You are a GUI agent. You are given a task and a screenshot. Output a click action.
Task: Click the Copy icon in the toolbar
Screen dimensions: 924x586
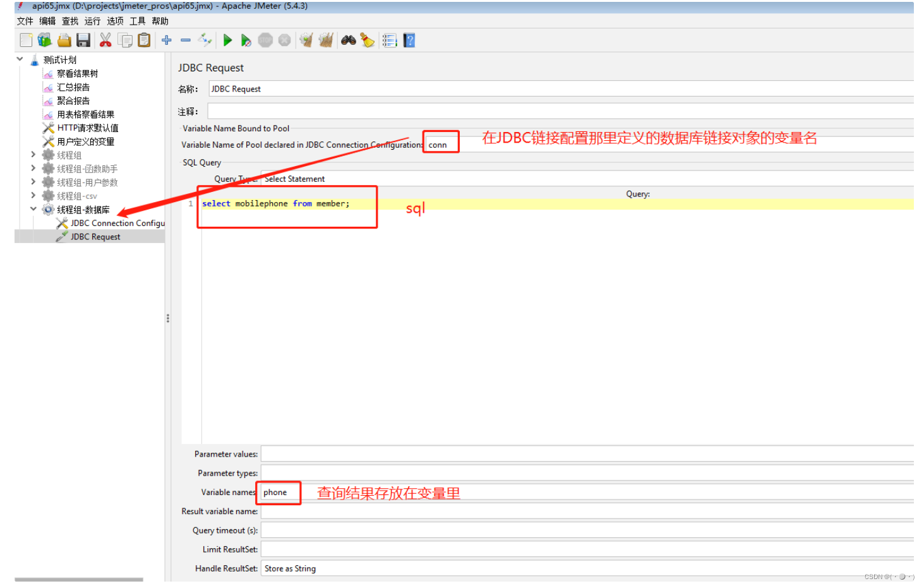(125, 40)
